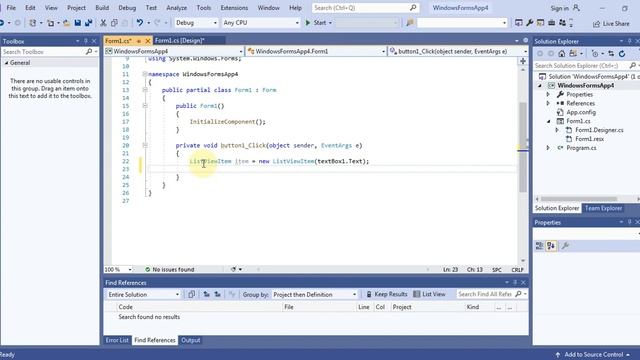This screenshot has width=640, height=360.
Task: Click the split editor plus icon
Action: tap(523, 61)
